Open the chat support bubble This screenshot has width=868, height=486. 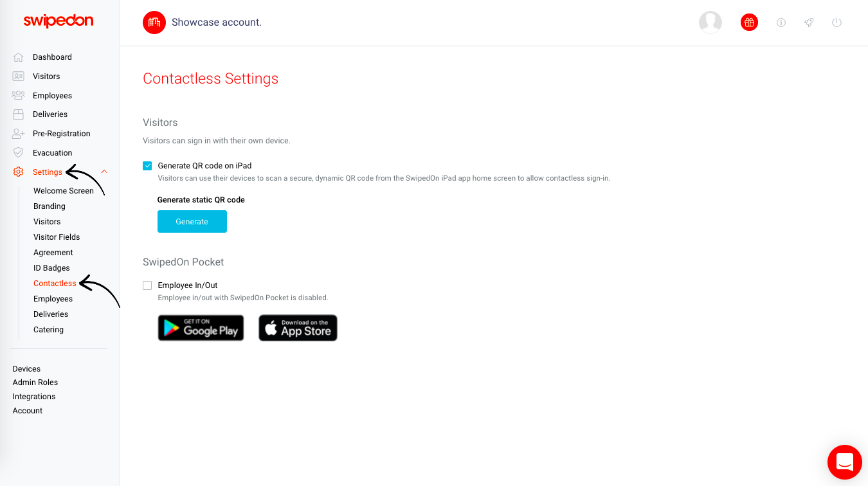[x=844, y=462]
